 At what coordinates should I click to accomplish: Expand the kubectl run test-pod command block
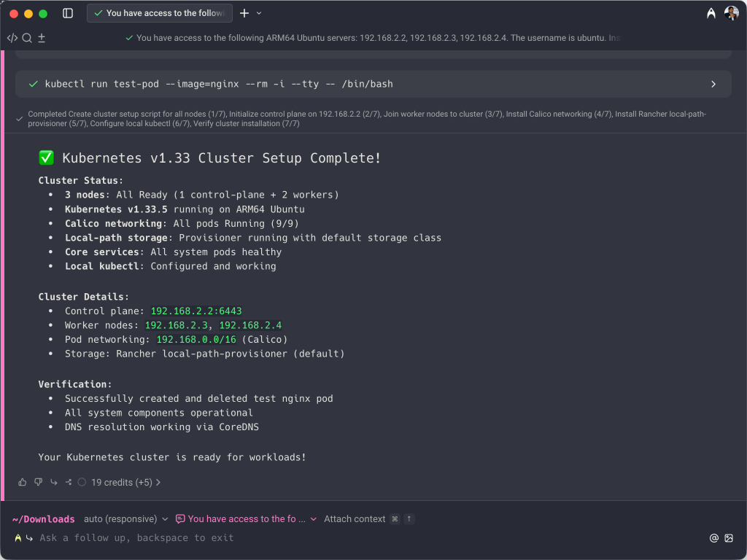[x=713, y=84]
